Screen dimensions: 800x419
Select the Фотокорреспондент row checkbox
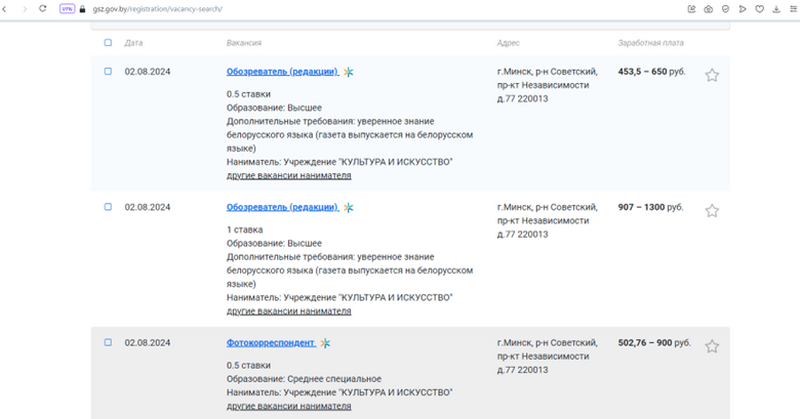pyautogui.click(x=108, y=342)
